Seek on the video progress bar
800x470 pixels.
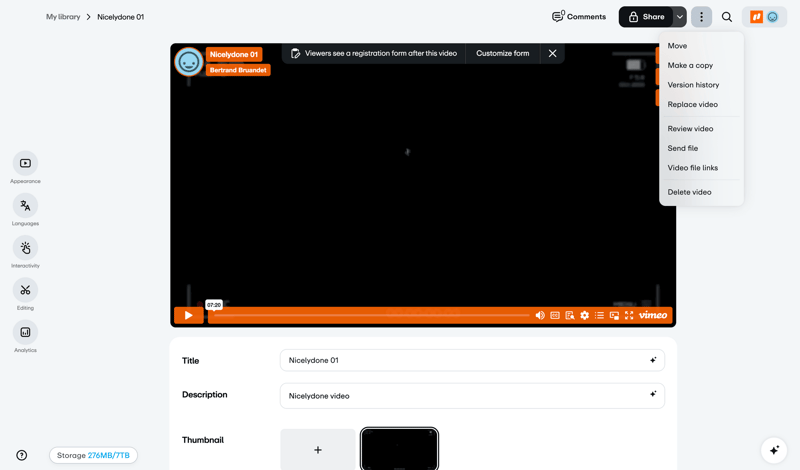click(371, 315)
